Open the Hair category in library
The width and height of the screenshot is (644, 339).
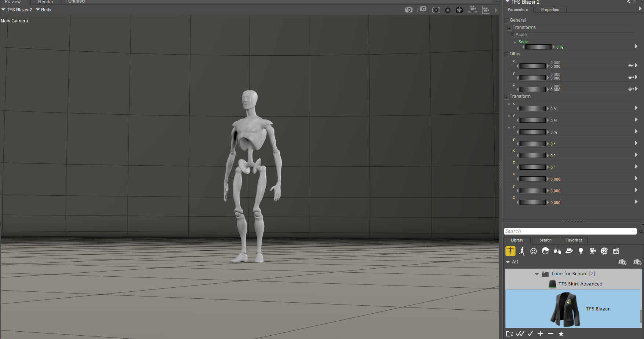(x=545, y=251)
